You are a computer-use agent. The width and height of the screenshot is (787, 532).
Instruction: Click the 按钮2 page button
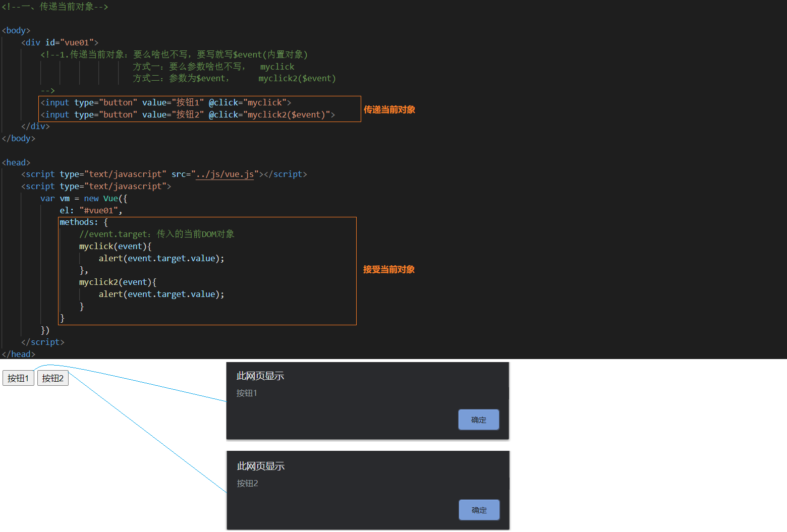click(x=53, y=378)
